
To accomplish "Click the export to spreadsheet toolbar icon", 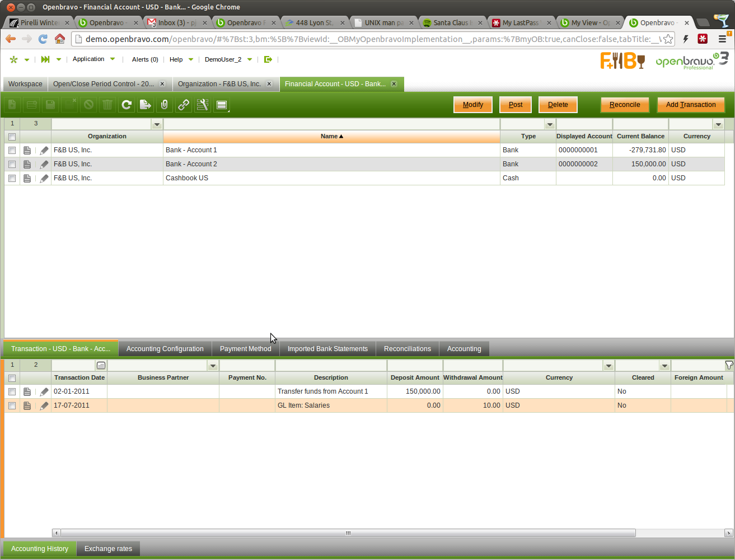I will click(146, 105).
